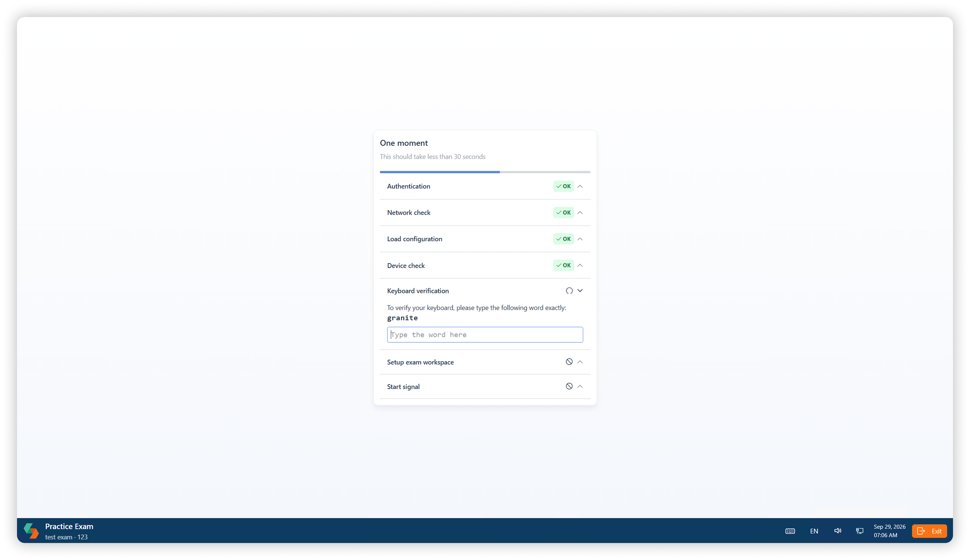Click the orange Exit button
This screenshot has height=560, width=970.
point(929,531)
